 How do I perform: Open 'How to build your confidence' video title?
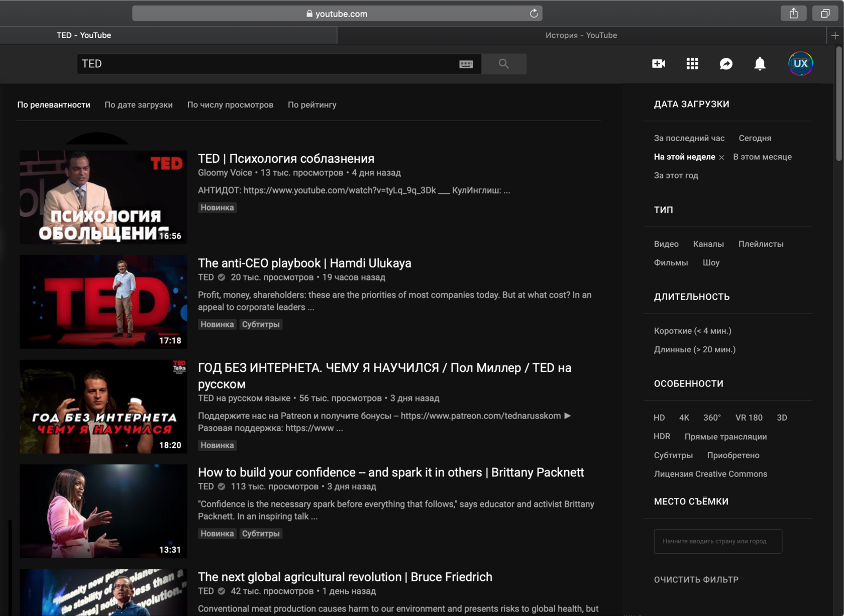point(391,472)
